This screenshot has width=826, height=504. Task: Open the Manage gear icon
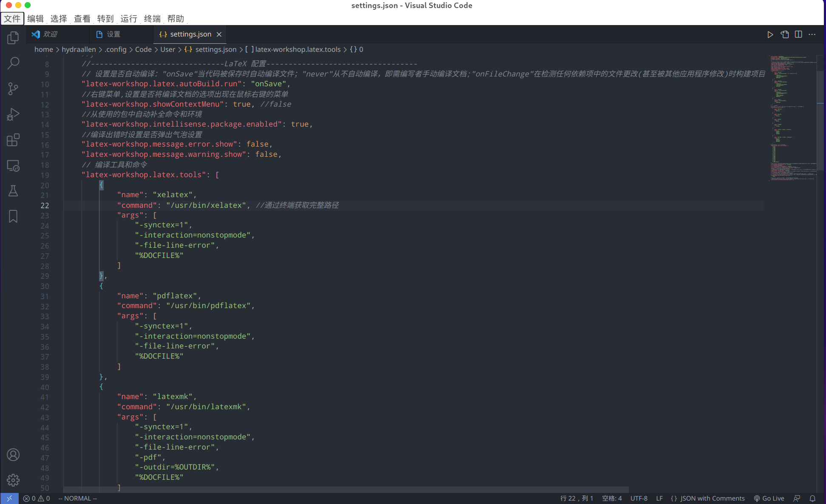(13, 480)
